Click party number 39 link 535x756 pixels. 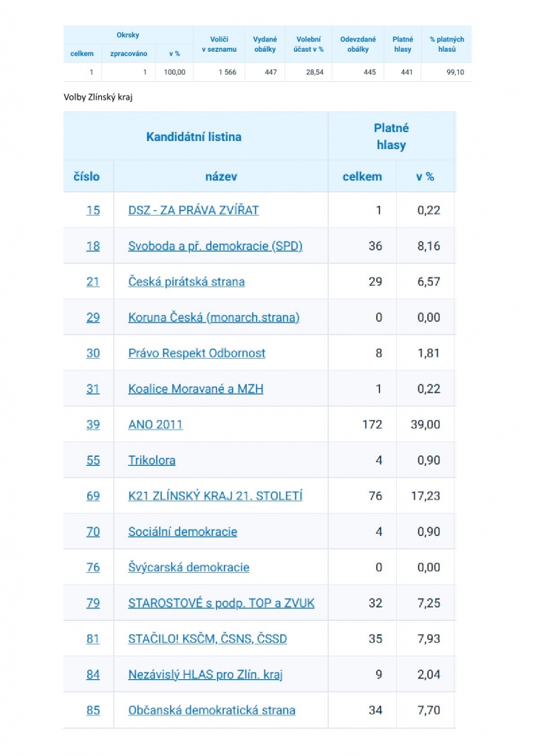click(x=93, y=425)
